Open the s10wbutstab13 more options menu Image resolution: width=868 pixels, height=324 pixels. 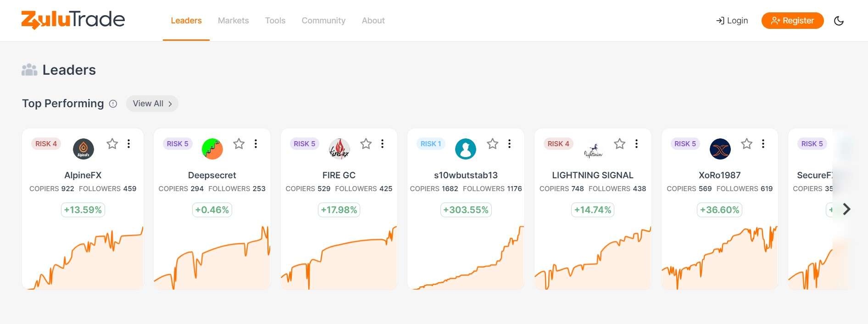pos(509,144)
